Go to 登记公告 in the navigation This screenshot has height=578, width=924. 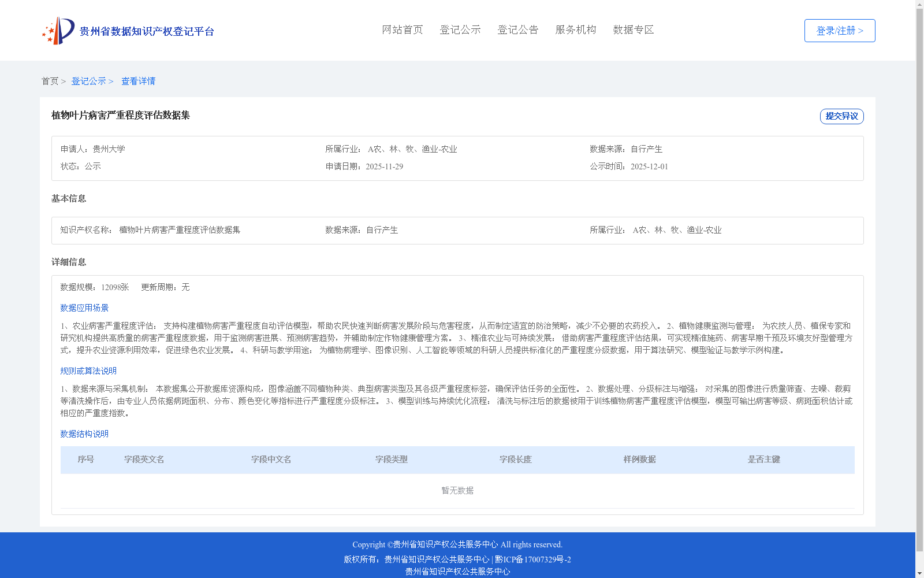click(x=518, y=29)
